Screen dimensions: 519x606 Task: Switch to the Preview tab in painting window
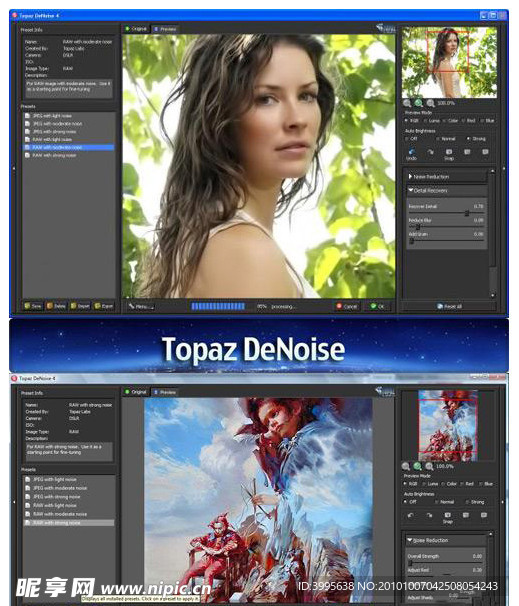165,392
